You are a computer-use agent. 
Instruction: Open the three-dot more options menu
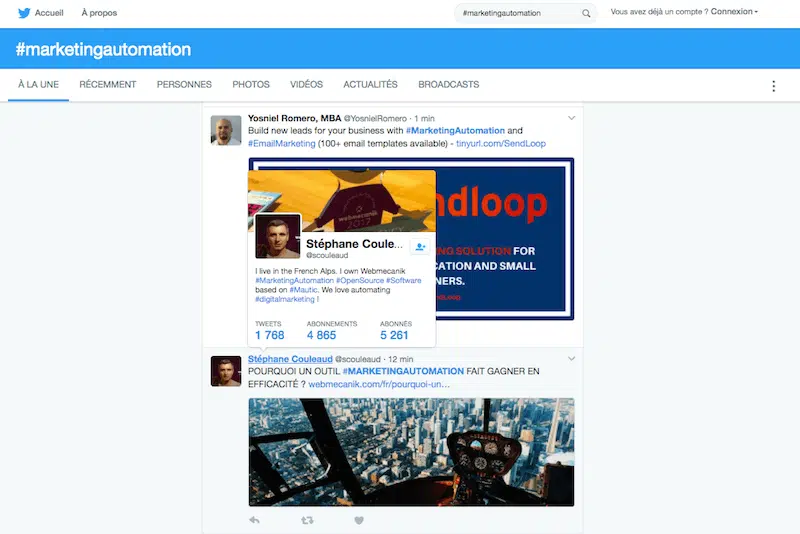click(x=773, y=86)
